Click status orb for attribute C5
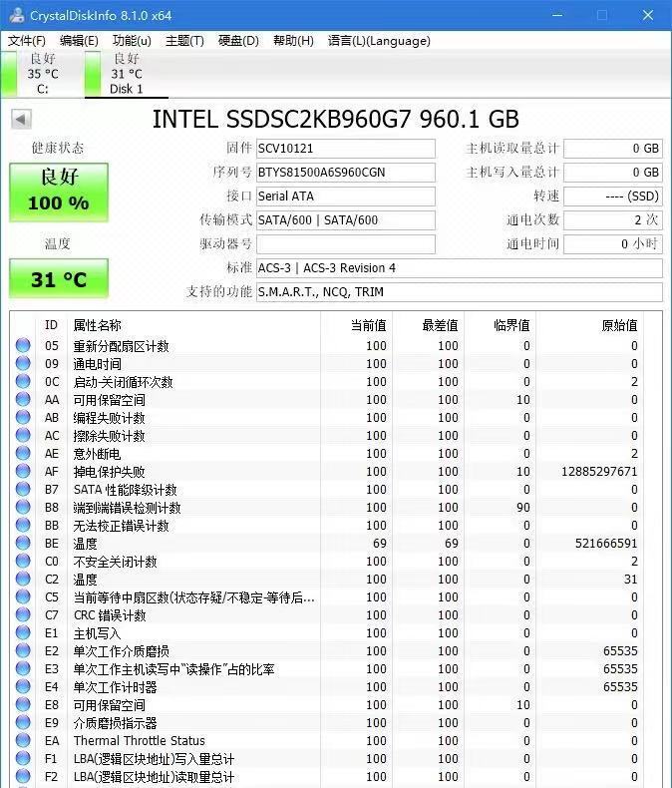This screenshot has width=672, height=788. [x=23, y=596]
